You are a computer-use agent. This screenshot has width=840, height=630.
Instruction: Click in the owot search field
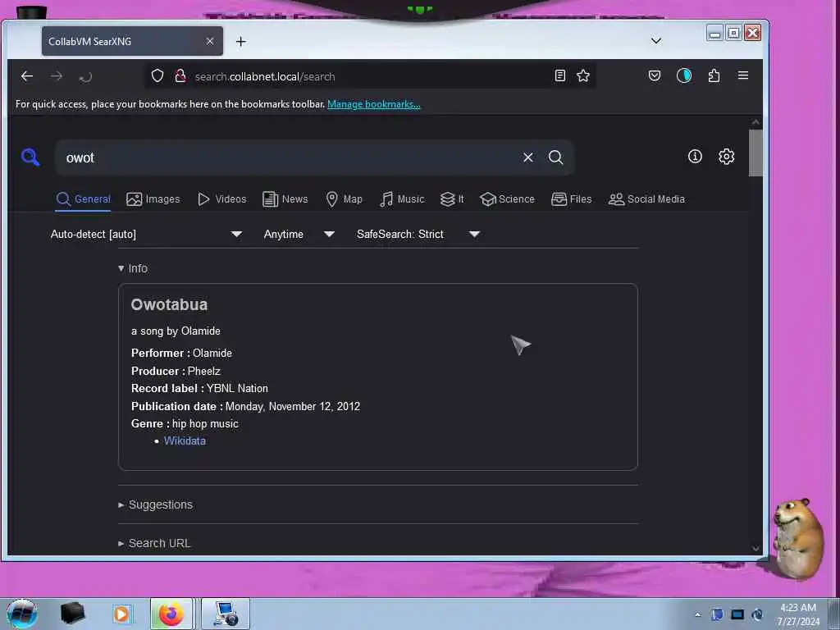(290, 157)
